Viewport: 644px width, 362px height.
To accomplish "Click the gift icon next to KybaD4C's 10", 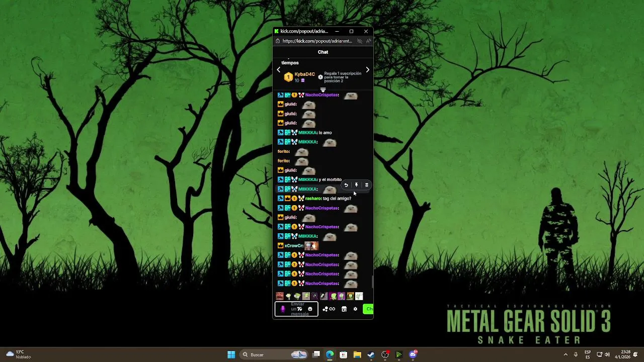I will 303,80.
